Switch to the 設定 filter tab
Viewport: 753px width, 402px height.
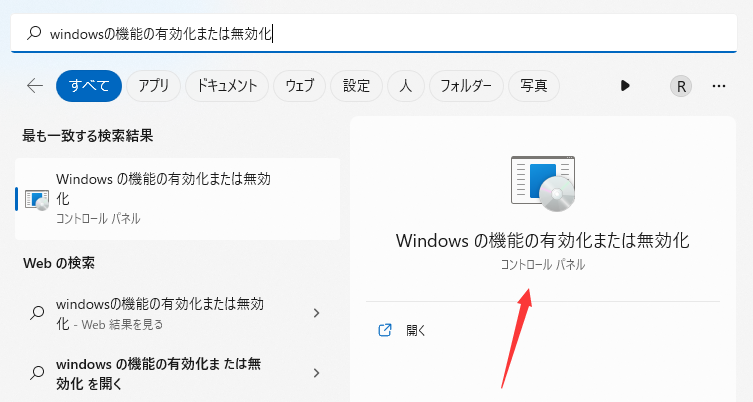point(356,86)
